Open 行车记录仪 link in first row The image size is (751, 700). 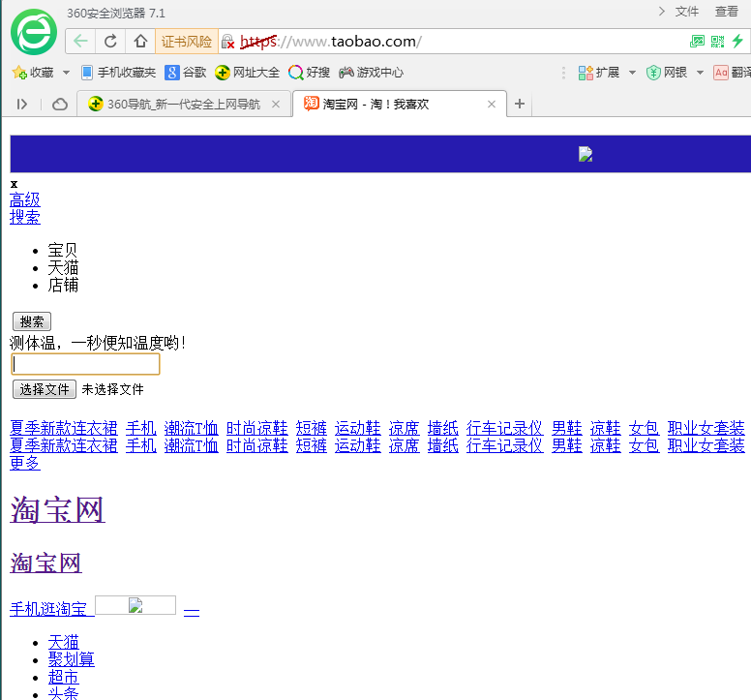(x=505, y=428)
